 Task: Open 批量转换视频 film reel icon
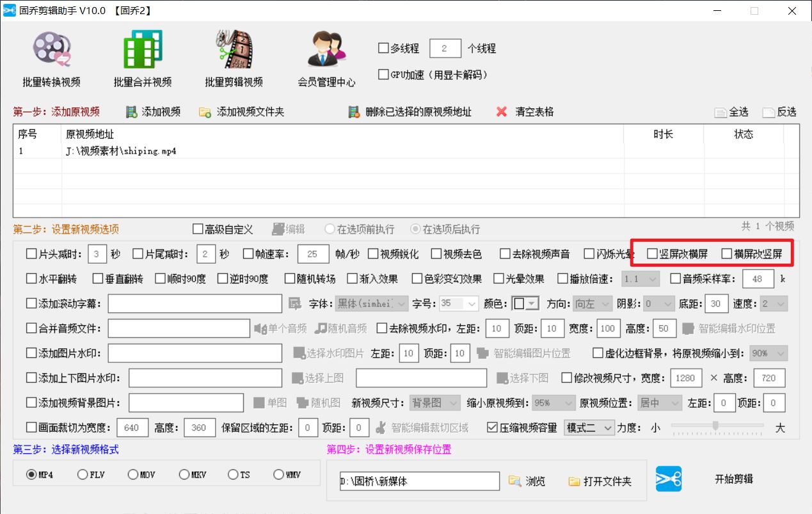click(52, 50)
